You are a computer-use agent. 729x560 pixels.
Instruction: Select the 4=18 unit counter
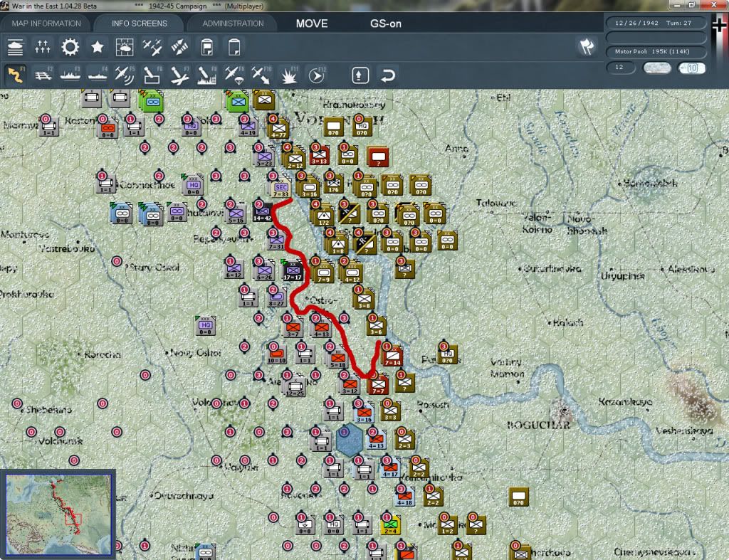[x=404, y=497]
